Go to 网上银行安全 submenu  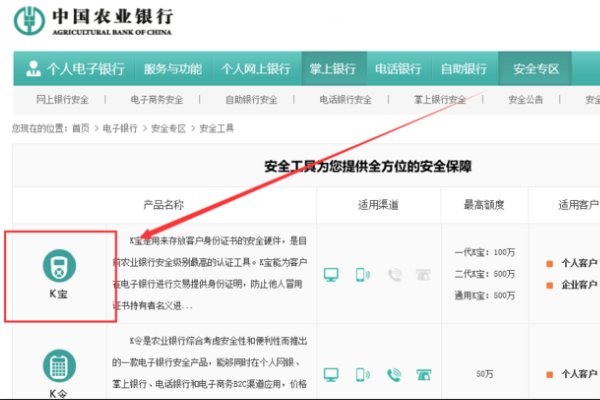click(62, 100)
